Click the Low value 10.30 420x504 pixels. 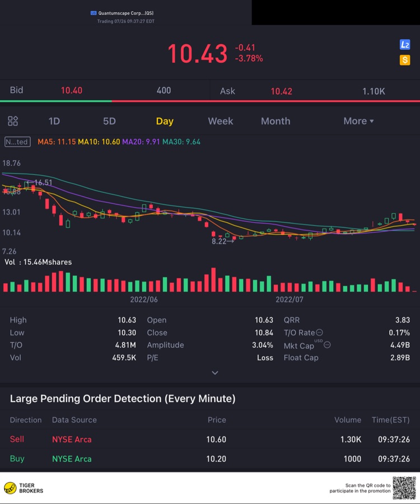click(x=127, y=333)
